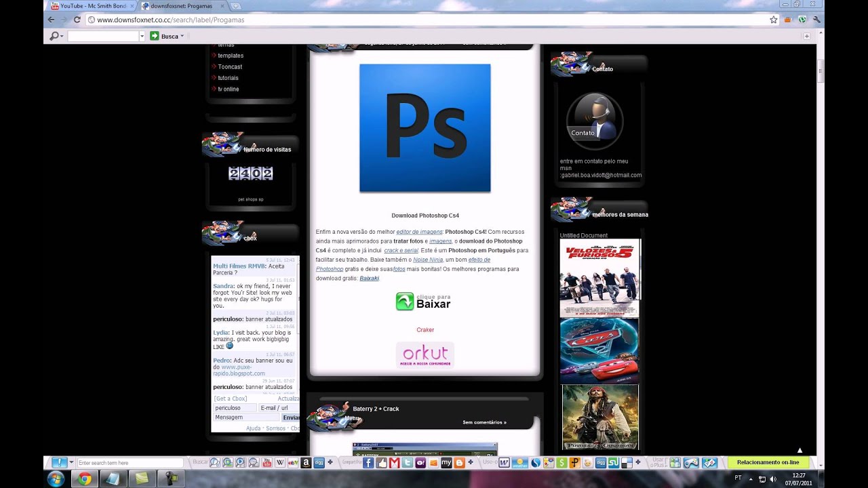Click the Baixar download button
This screenshot has width=868, height=488.
point(424,302)
